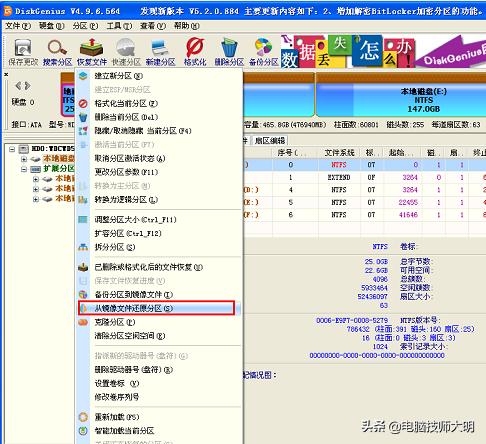Image resolution: width=486 pixels, height=444 pixels.
Task: Select 智能加载当前分区 menu entry
Action: click(x=159, y=431)
